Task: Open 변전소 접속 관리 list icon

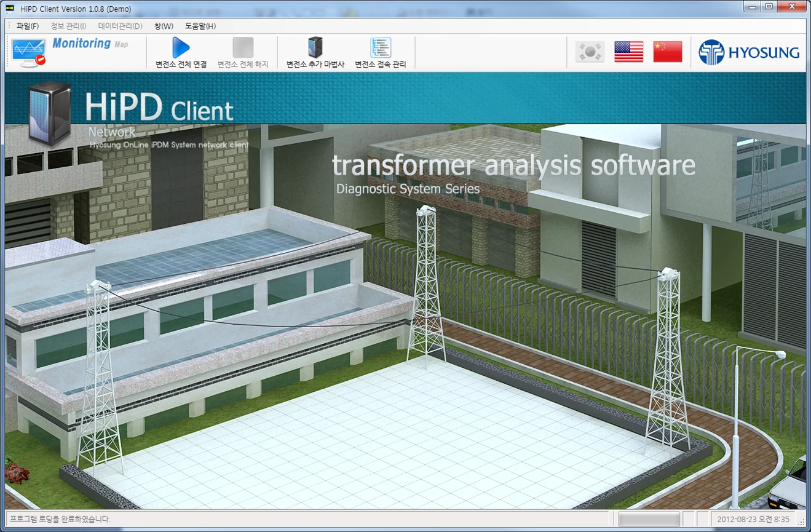Action: (x=381, y=47)
